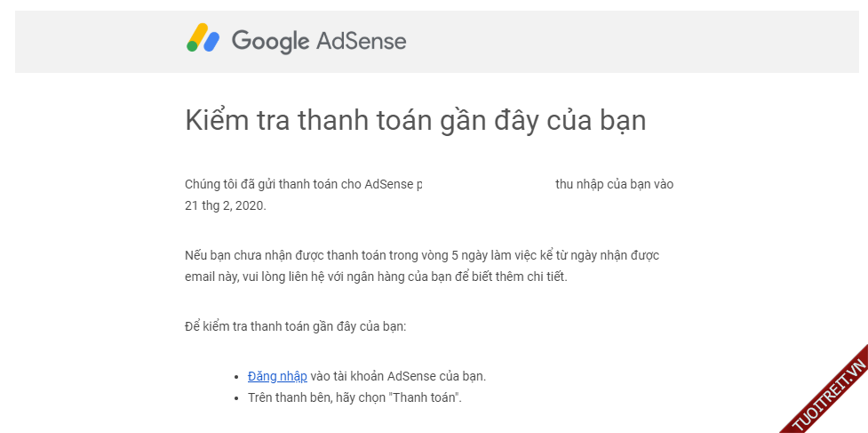Click the bullet dot before "Đăng nhập"
This screenshot has height=433, width=868.
coord(235,377)
